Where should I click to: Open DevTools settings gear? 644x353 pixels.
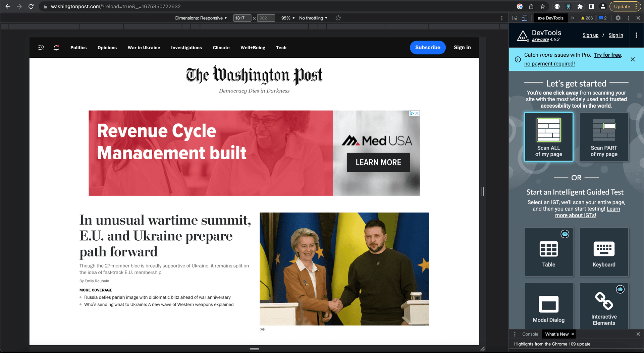pyautogui.click(x=618, y=18)
